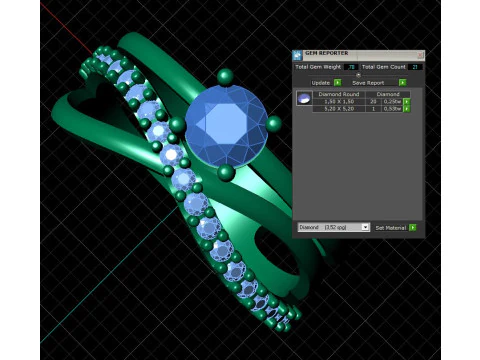Screen dimensions: 480x360
Task: Select the Diamond Round gem thumbnail
Action: [x=304, y=98]
